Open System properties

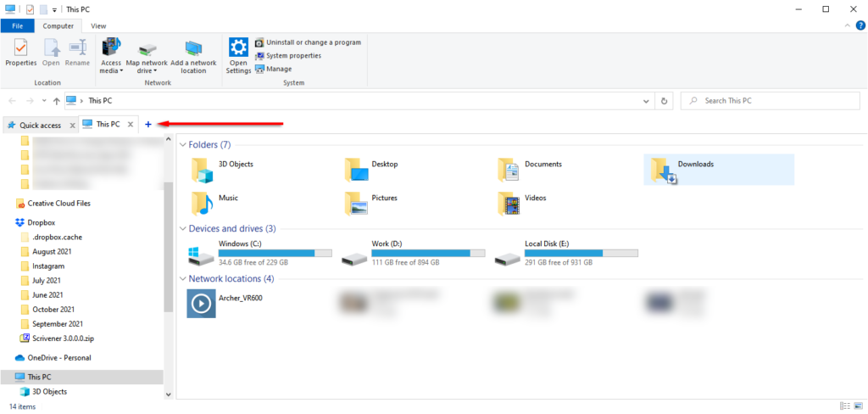(288, 55)
